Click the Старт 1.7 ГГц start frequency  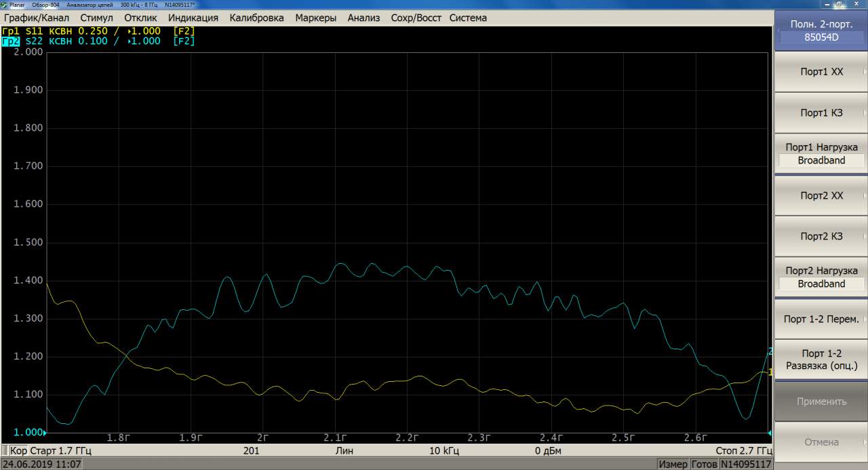(x=60, y=450)
